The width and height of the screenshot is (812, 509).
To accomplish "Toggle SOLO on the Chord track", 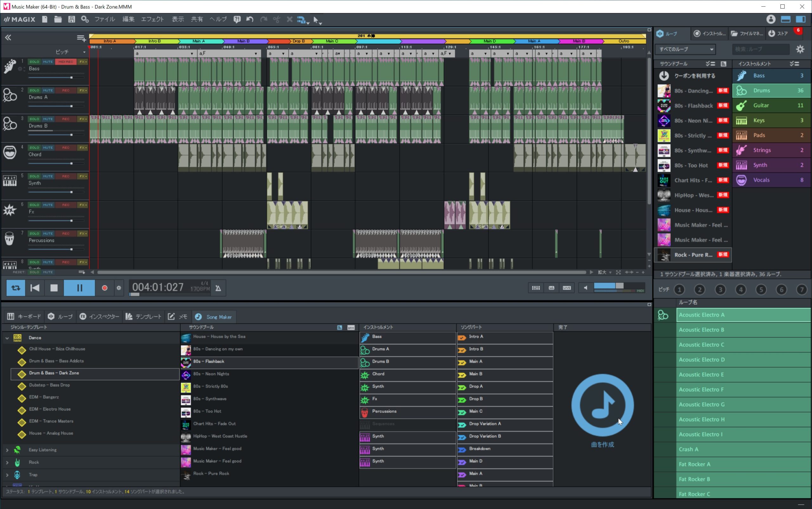I will 34,147.
